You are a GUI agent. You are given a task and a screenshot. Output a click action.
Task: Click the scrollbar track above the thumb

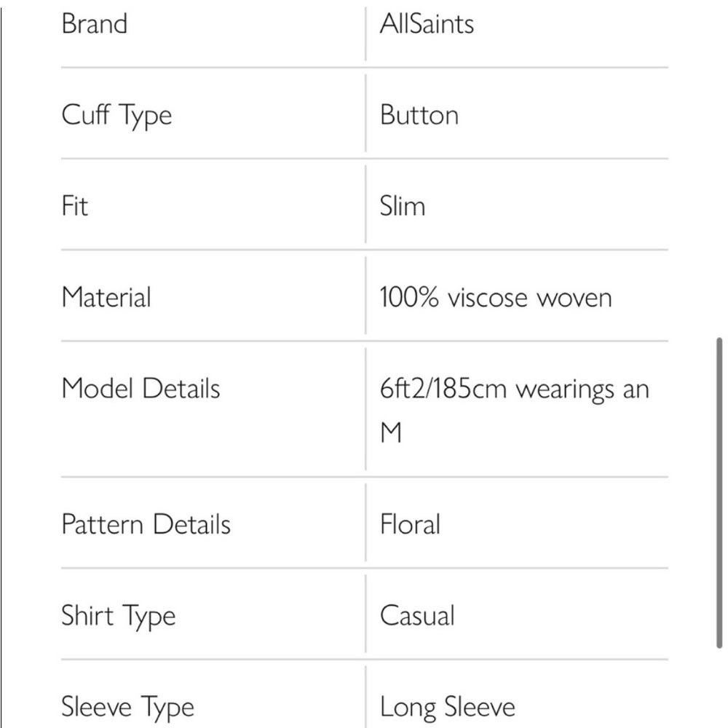coord(719,169)
